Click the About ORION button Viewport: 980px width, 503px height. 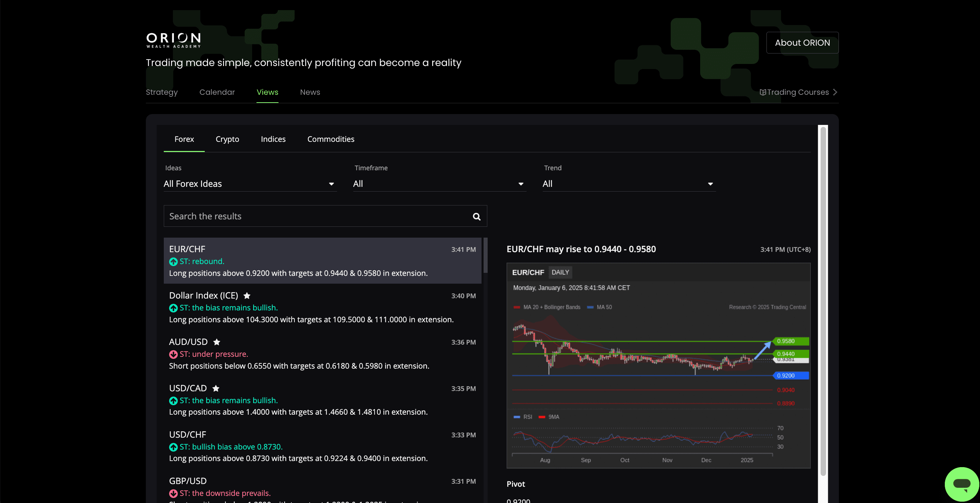[x=802, y=43]
